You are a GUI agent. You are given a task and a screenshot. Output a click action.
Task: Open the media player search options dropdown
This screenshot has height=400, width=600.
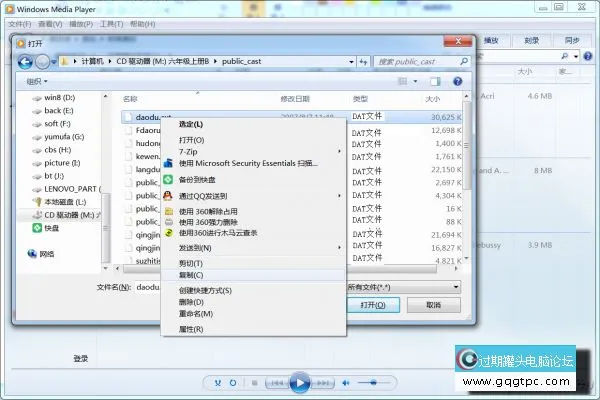[576, 56]
